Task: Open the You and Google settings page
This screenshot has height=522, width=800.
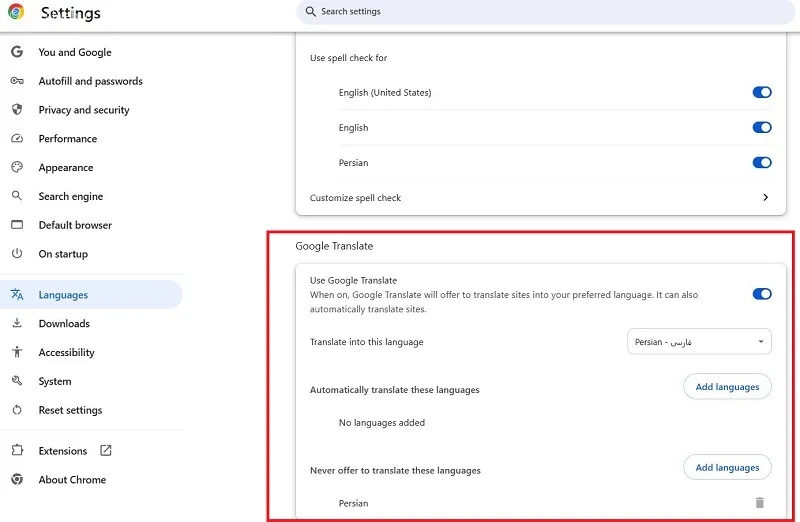Action: [74, 52]
